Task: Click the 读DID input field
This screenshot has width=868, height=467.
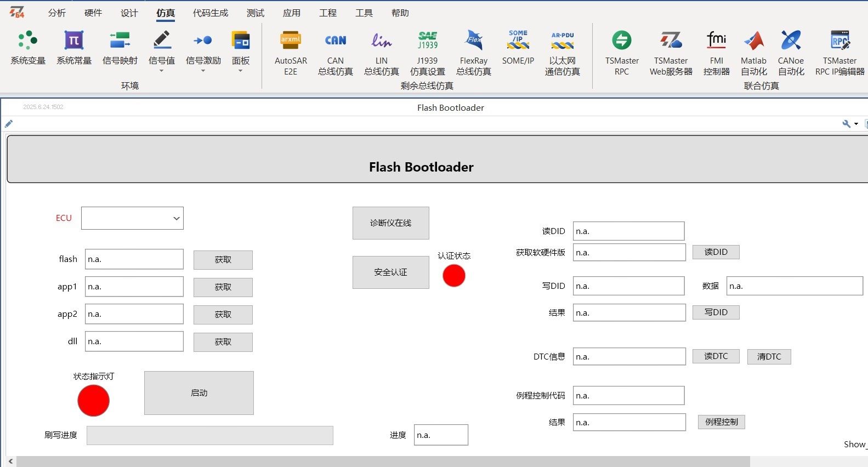Action: click(628, 231)
